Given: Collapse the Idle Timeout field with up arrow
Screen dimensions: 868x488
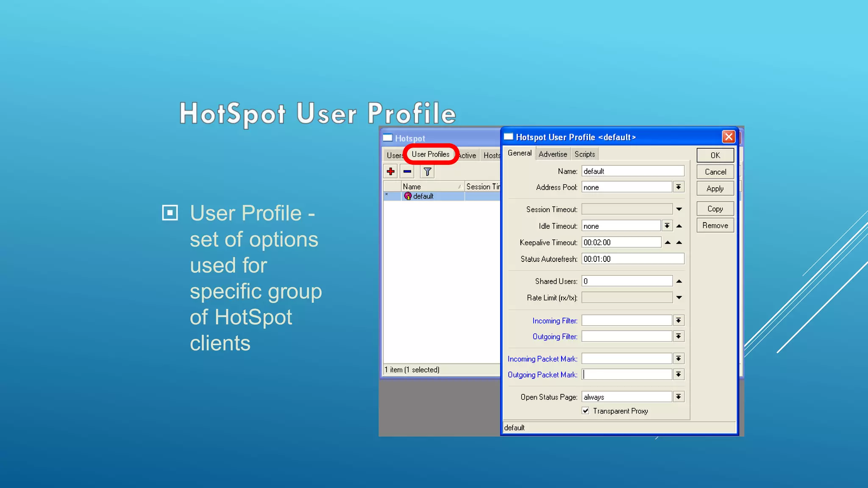Looking at the screenshot, I should [679, 226].
